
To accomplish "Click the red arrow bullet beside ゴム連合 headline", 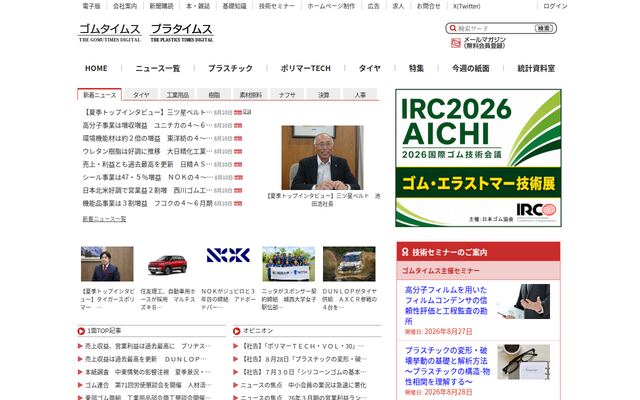I will tap(80, 385).
